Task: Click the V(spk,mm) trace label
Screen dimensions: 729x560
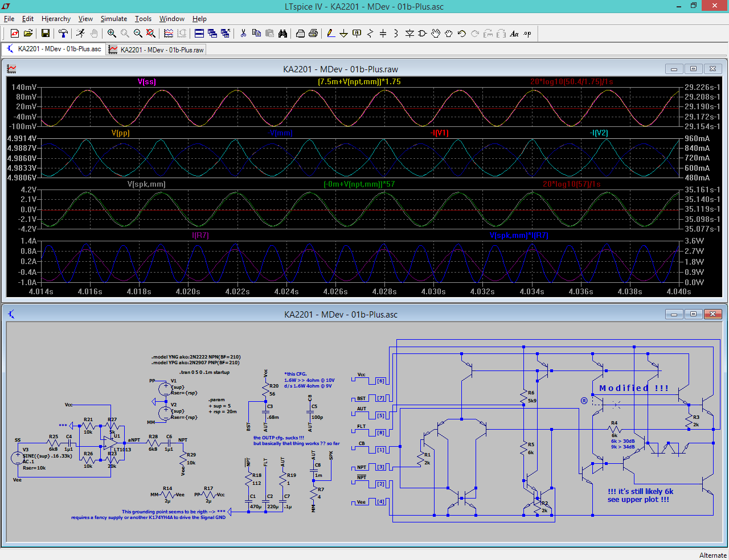Action: 146,184
